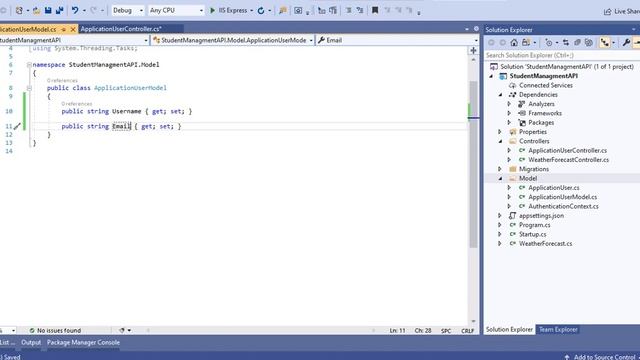Click the Find in Files icon
640x360 pixels.
(x=282, y=11)
